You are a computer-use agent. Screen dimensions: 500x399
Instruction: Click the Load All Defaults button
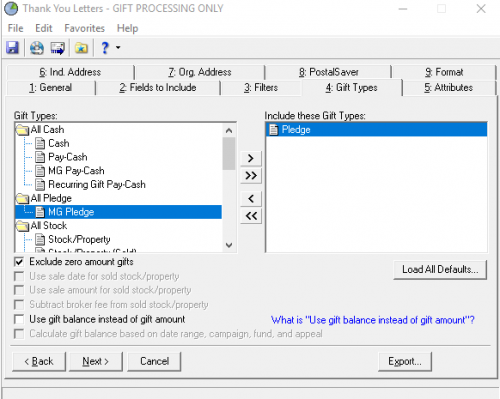(x=440, y=269)
